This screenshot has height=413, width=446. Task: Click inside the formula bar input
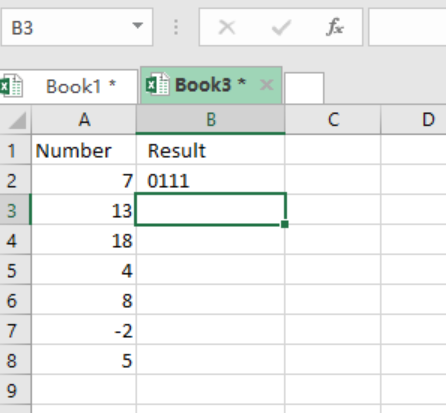(x=407, y=27)
